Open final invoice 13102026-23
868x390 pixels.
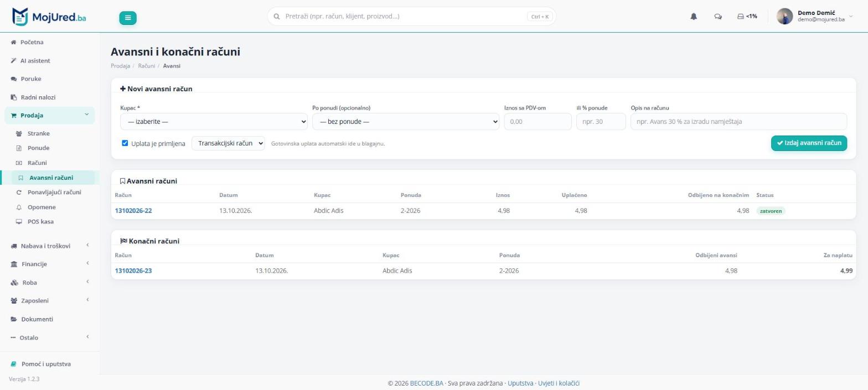tap(133, 271)
